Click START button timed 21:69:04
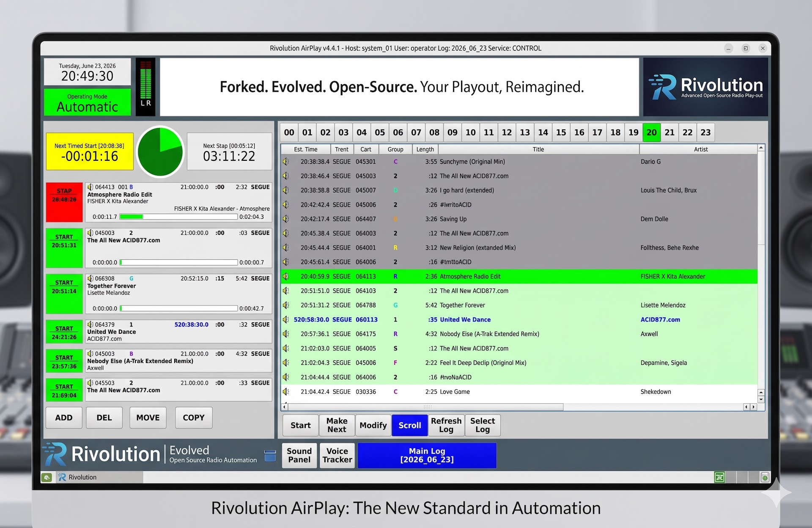The width and height of the screenshot is (812, 528). point(64,390)
